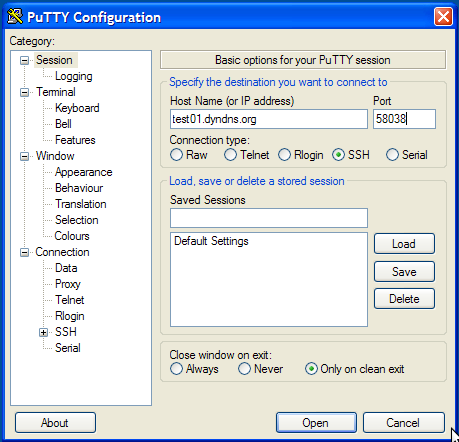The height and width of the screenshot is (442, 459).
Task: Select Default Settings in sessions list
Action: [x=211, y=241]
